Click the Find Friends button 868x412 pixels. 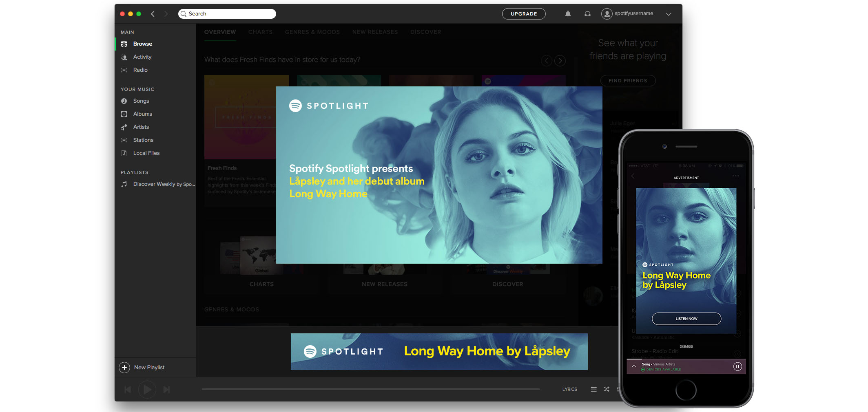[x=628, y=81]
